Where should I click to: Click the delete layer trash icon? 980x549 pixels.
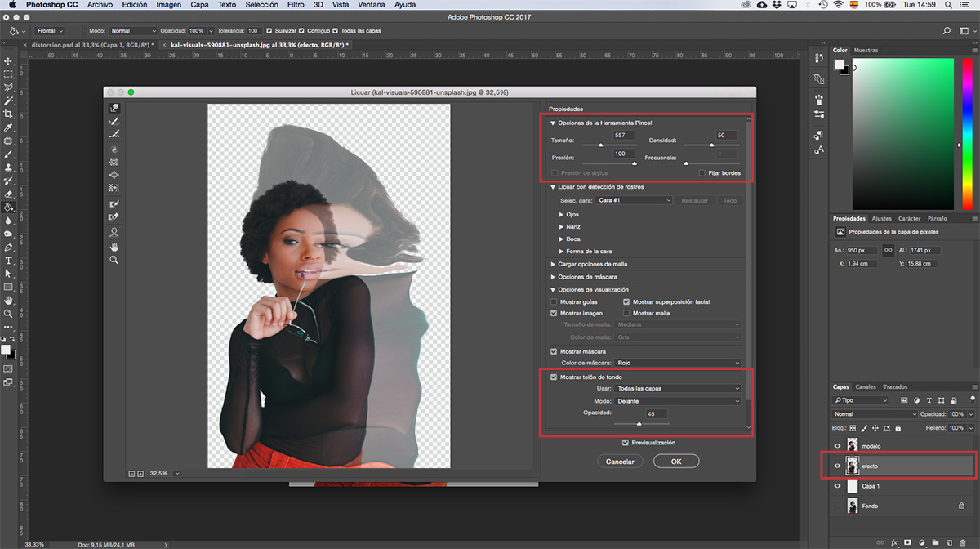(x=964, y=542)
